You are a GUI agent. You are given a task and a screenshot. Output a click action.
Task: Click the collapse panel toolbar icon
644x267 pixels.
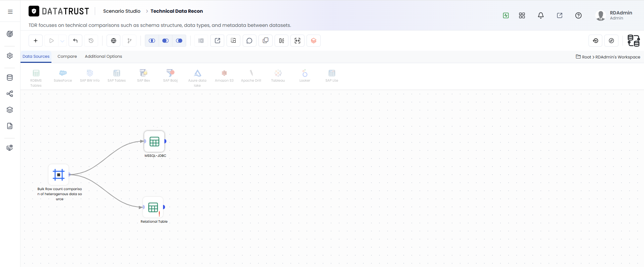click(201, 41)
